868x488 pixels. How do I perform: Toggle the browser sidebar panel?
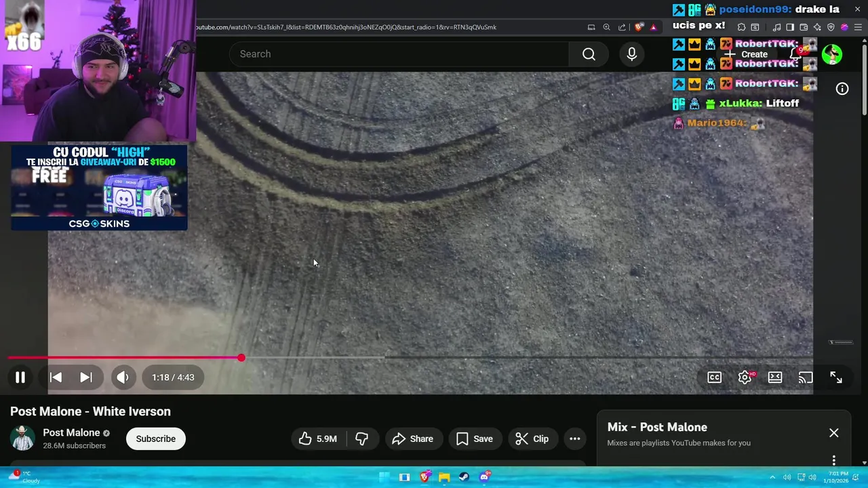click(x=790, y=27)
